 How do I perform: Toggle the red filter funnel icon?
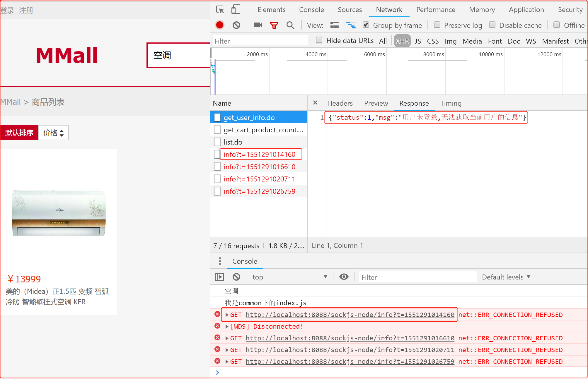(274, 25)
